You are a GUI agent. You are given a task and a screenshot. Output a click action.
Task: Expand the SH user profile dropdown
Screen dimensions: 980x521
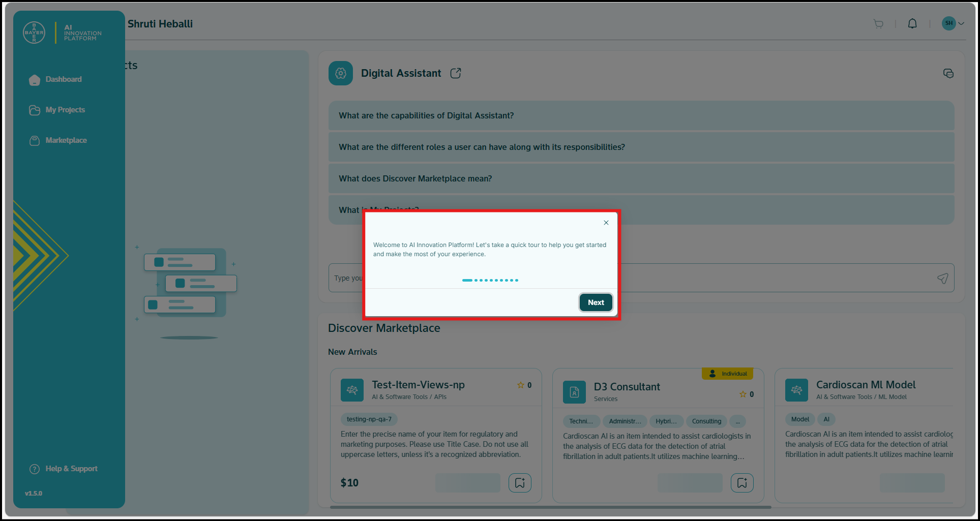[x=954, y=23]
